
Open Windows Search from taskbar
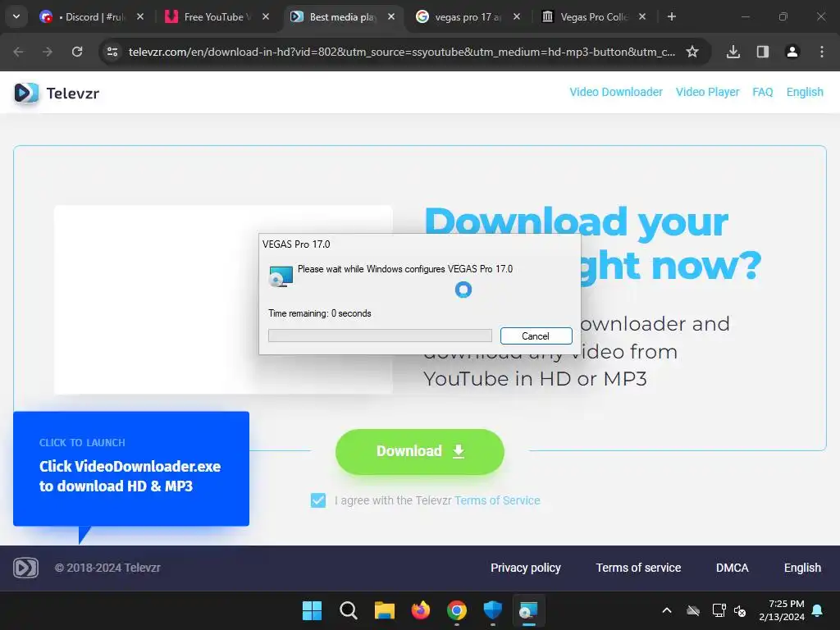pyautogui.click(x=348, y=610)
